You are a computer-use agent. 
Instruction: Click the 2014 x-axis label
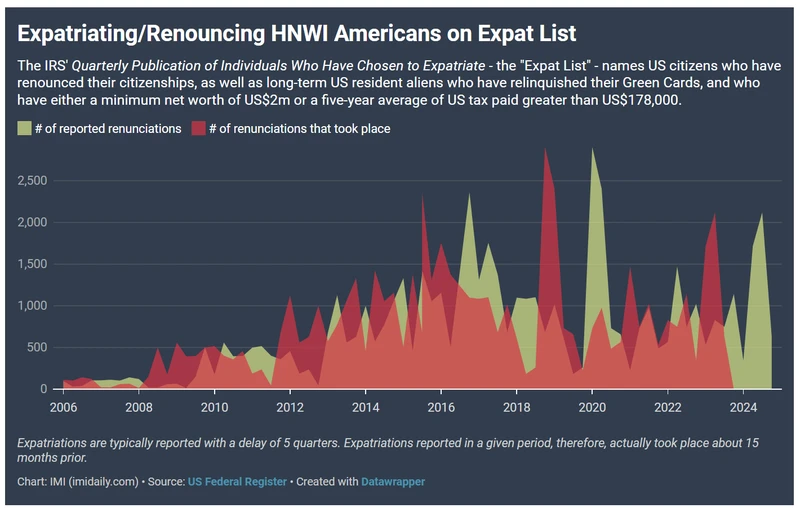tap(366, 407)
